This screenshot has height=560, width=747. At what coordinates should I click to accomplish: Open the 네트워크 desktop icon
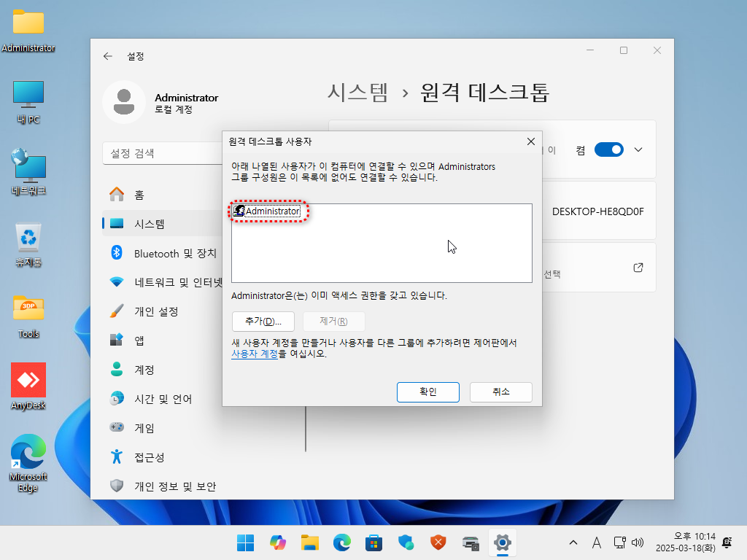pyautogui.click(x=28, y=172)
